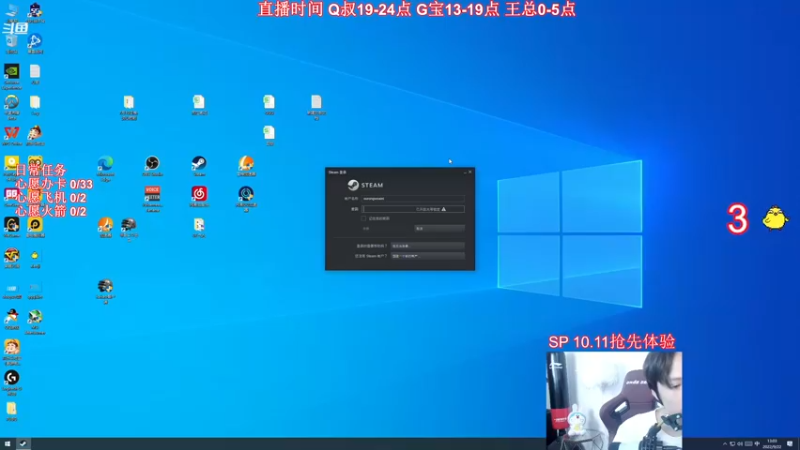Open the This PC desktop icon

coord(11,10)
